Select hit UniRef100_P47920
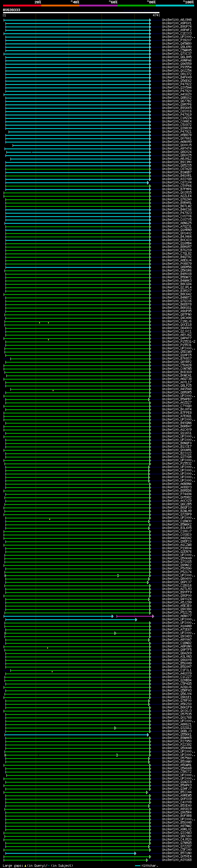Viewport: 197px width, 868px height. pos(177,91)
